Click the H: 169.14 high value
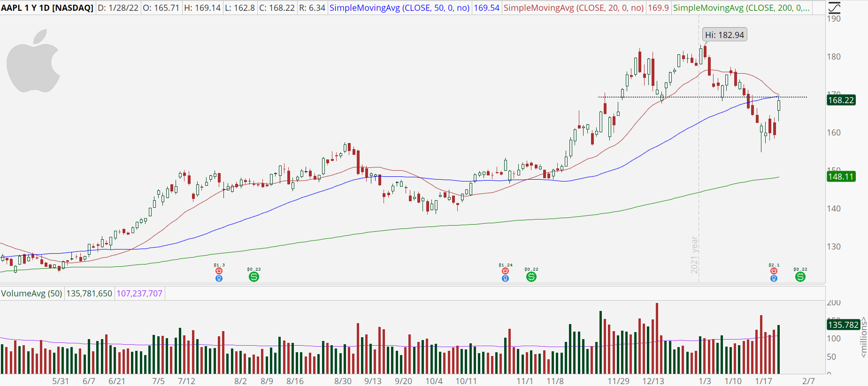This screenshot has height=386, width=868. tap(202, 8)
